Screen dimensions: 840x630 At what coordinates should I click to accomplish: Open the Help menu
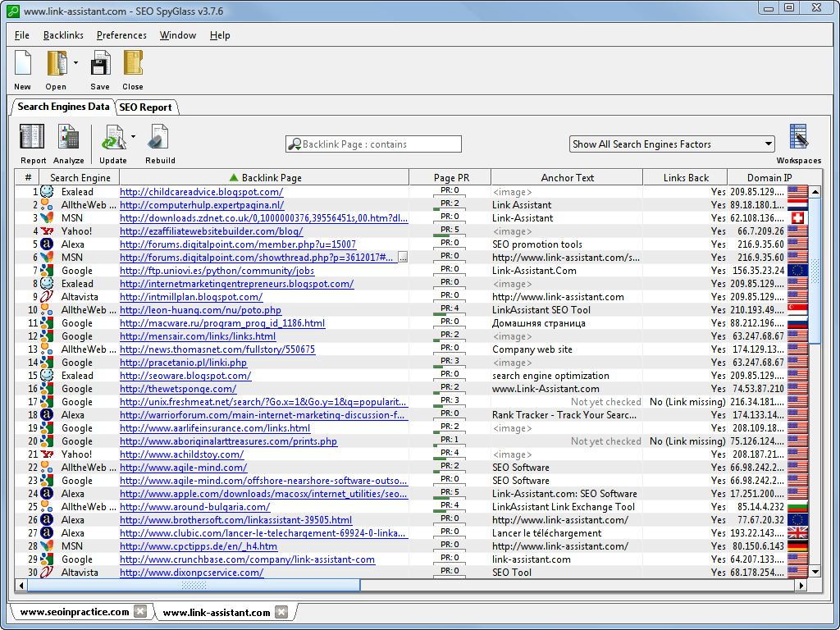pos(220,35)
